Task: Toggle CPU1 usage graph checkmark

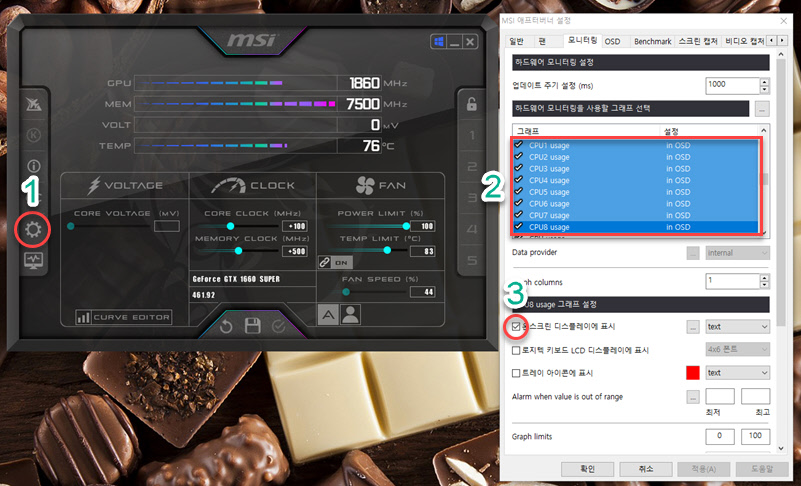Action: (x=519, y=145)
